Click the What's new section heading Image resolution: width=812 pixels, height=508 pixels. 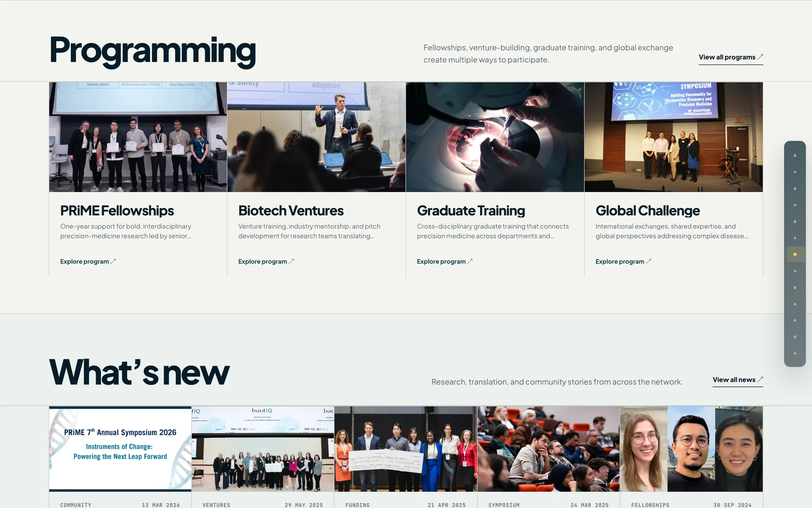(139, 372)
